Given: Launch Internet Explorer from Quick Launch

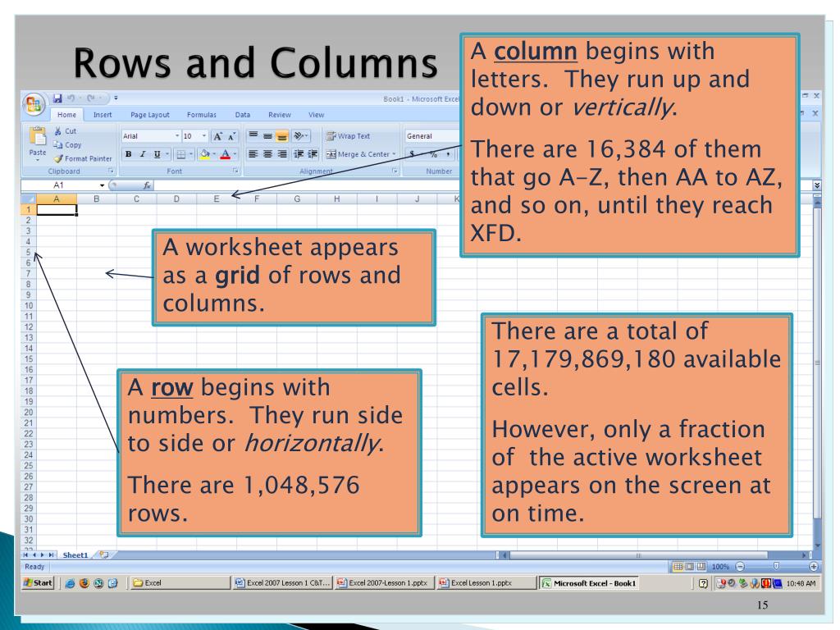Looking at the screenshot, I should pos(70,583).
